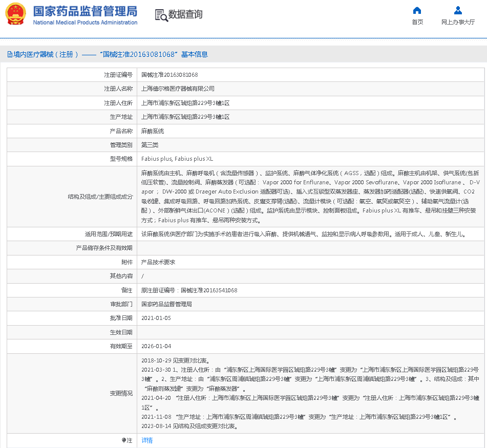Click the original certificate number remark

click(x=189, y=290)
